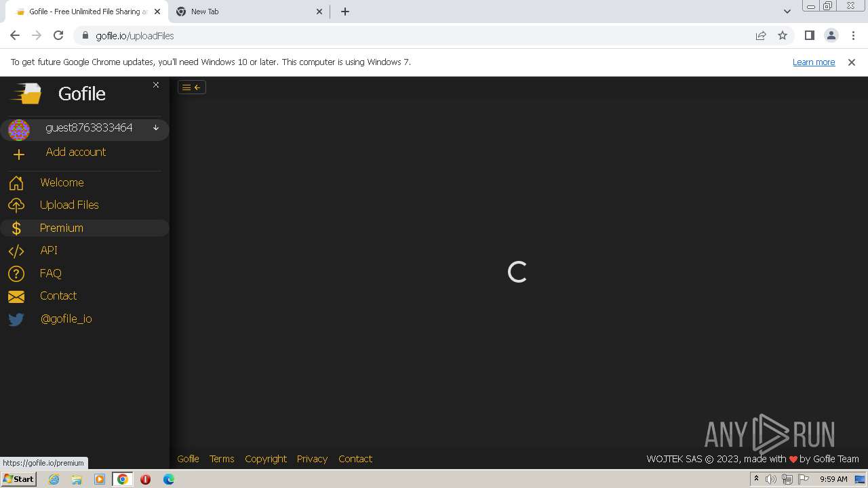Open the Privacy footer link
The width and height of the screenshot is (868, 488).
tap(312, 459)
